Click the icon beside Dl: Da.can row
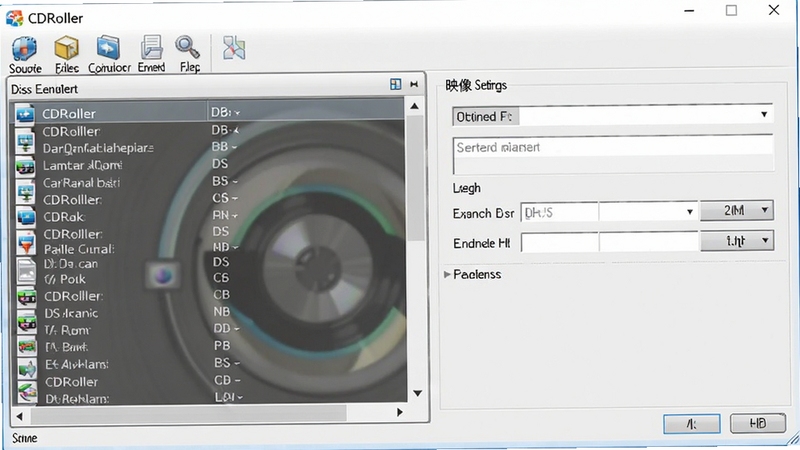The width and height of the screenshot is (800, 450). tap(26, 271)
